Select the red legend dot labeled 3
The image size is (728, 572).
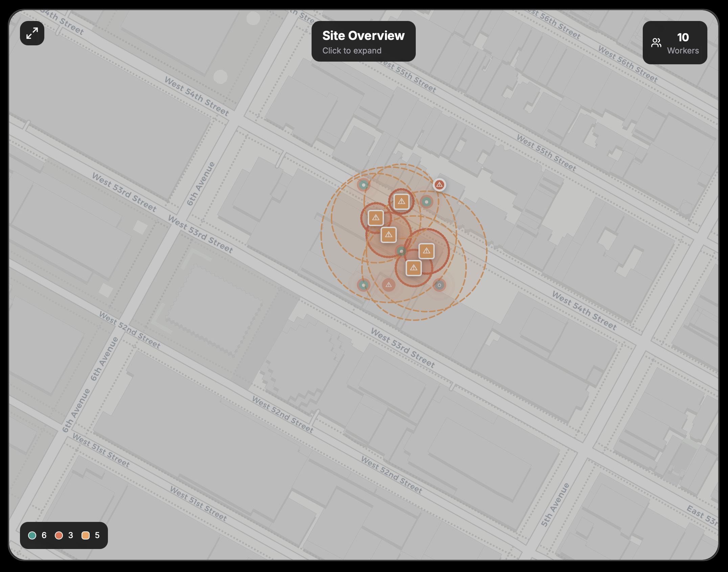59,535
